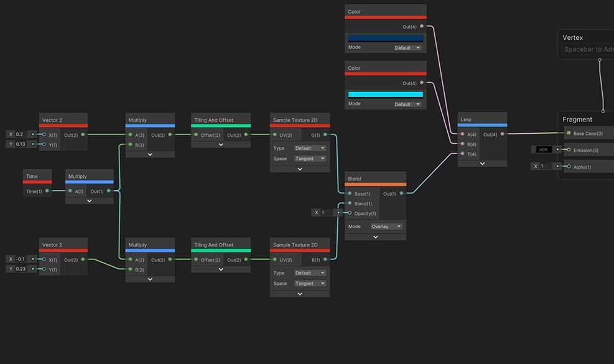This screenshot has width=614, height=364.
Task: Click the T(4) input port on Lerp
Action: click(462, 154)
